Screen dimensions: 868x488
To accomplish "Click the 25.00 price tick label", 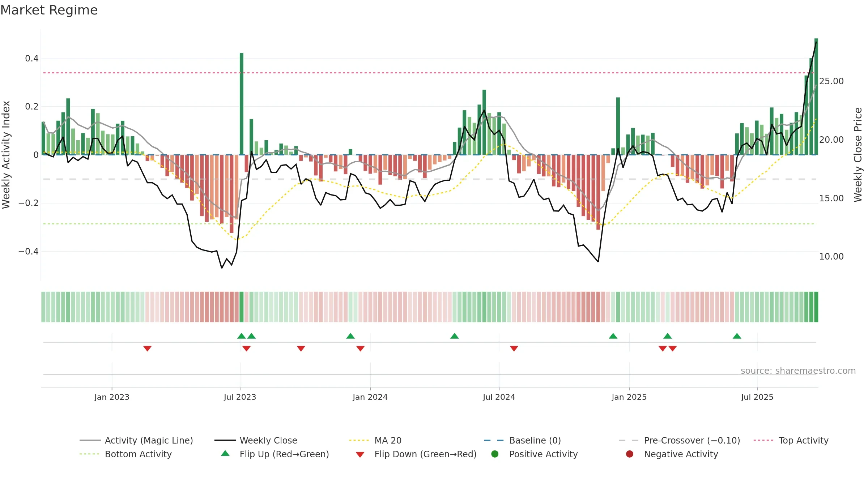I will click(831, 81).
